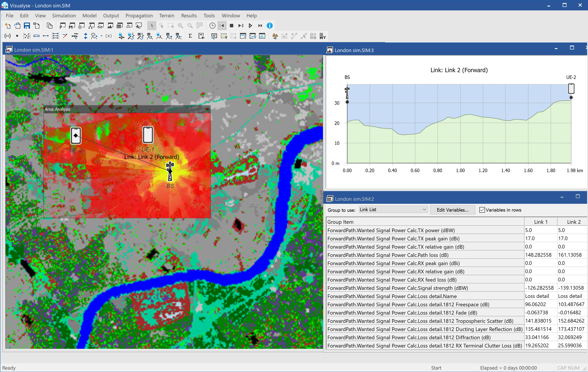Screen dimensions: 588x372
Task: Select the UE-1 phone on the map
Action: tap(148, 135)
